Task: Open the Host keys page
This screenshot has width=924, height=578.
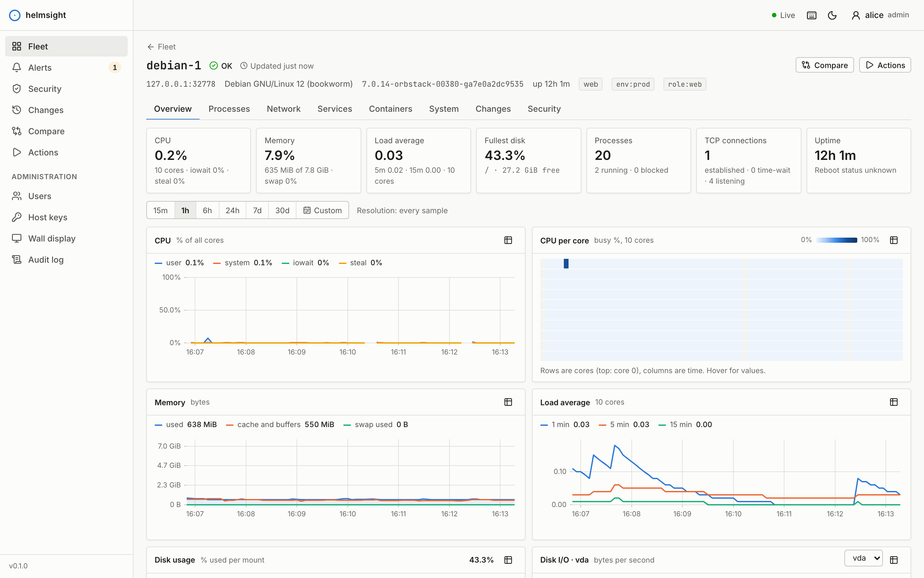Action: [66, 217]
